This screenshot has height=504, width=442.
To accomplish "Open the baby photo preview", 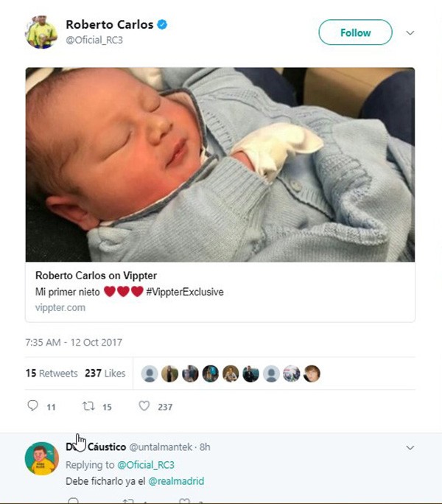I will (x=220, y=164).
